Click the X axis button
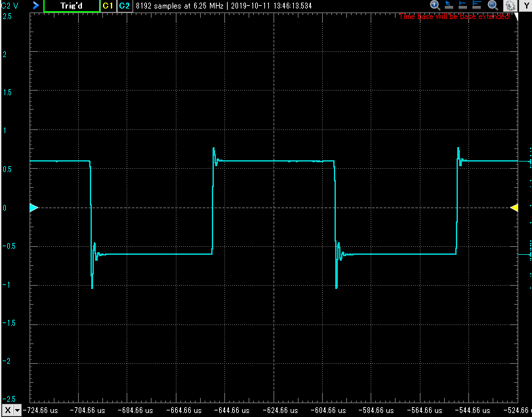 [x=8, y=410]
